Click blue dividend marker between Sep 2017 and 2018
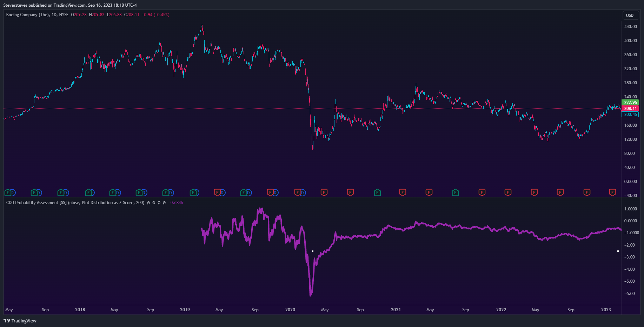The height and width of the screenshot is (327, 644). 66,192
